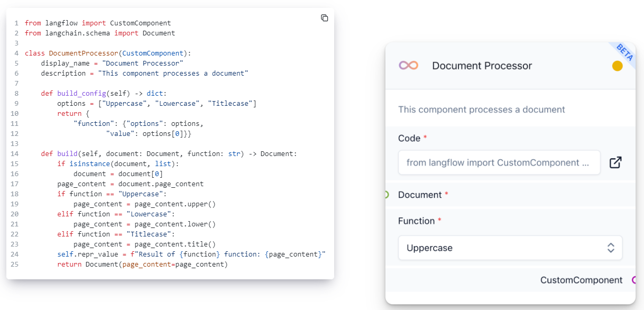Click the BETA corner ribbon
This screenshot has width=644, height=310.
pyautogui.click(x=624, y=51)
